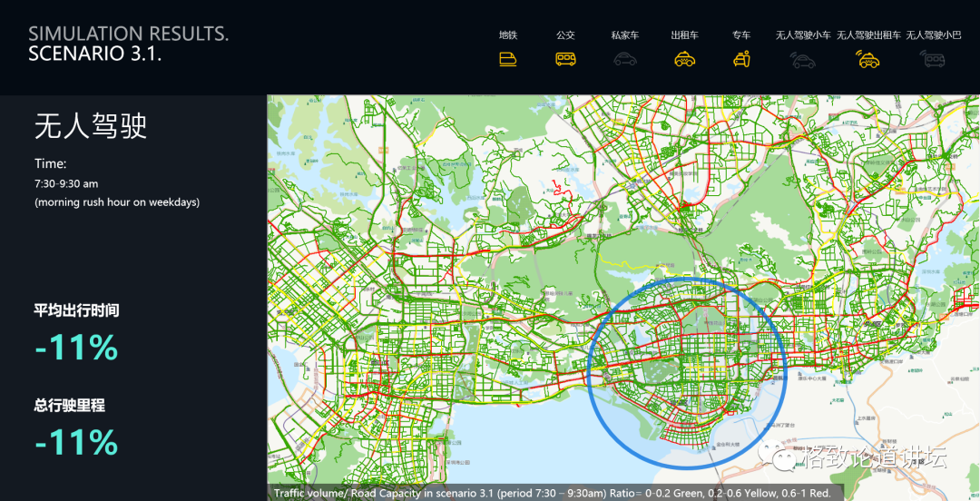
Task: Toggle the 无人驾驶出租车 autonomous taxi icon
Action: click(x=868, y=59)
